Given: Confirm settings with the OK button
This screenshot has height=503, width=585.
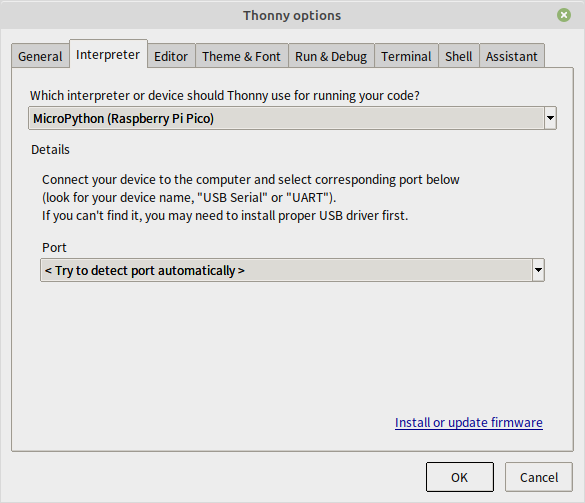Looking at the screenshot, I should (x=460, y=477).
